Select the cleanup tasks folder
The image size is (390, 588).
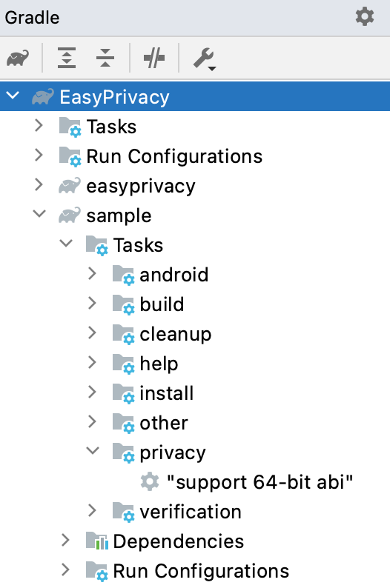click(x=162, y=334)
